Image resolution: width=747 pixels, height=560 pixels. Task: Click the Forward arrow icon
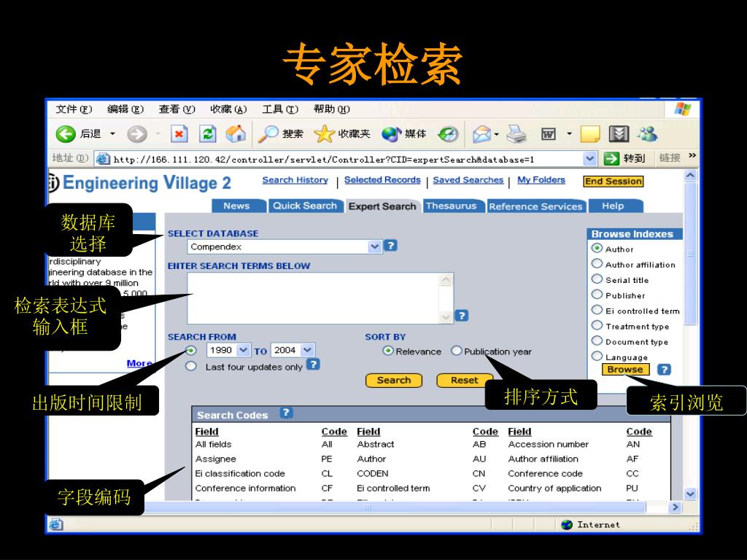(x=136, y=134)
